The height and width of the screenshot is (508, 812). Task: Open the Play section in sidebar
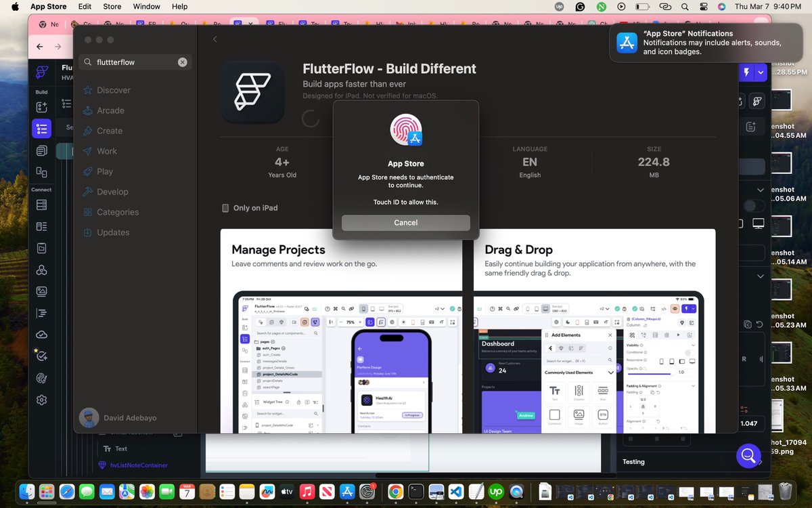pyautogui.click(x=97, y=171)
